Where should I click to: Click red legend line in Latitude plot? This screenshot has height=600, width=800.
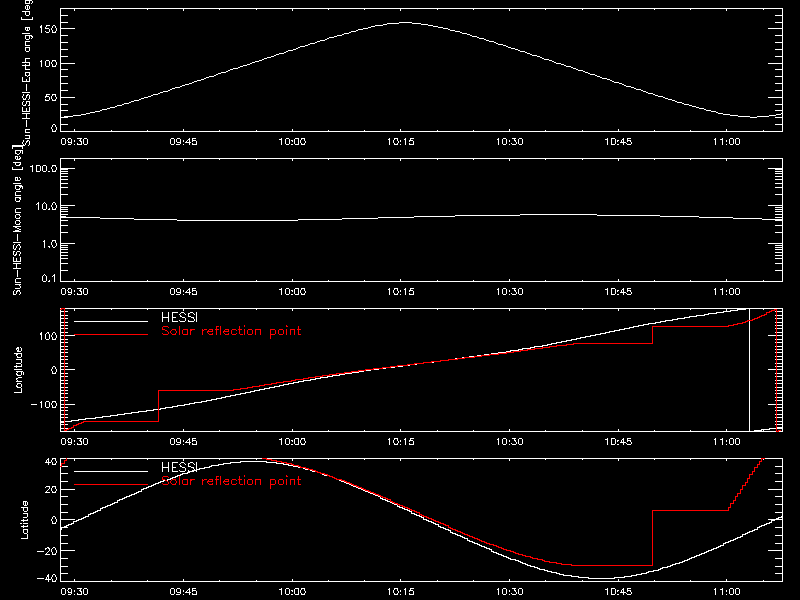(x=111, y=485)
